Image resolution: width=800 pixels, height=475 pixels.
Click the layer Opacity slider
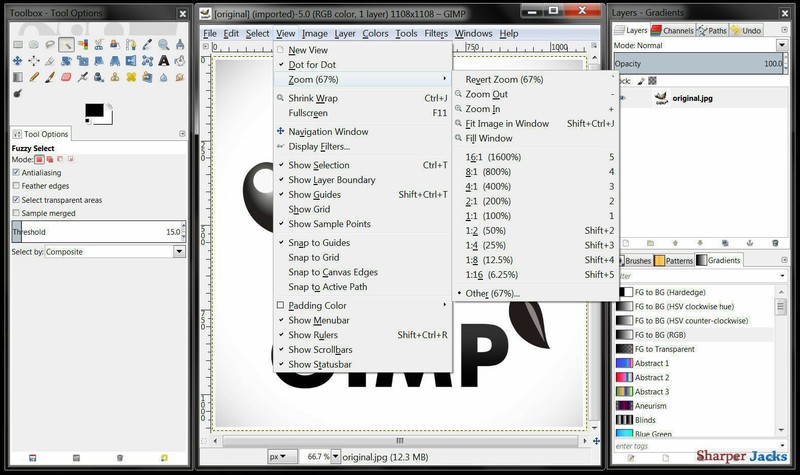tap(698, 64)
